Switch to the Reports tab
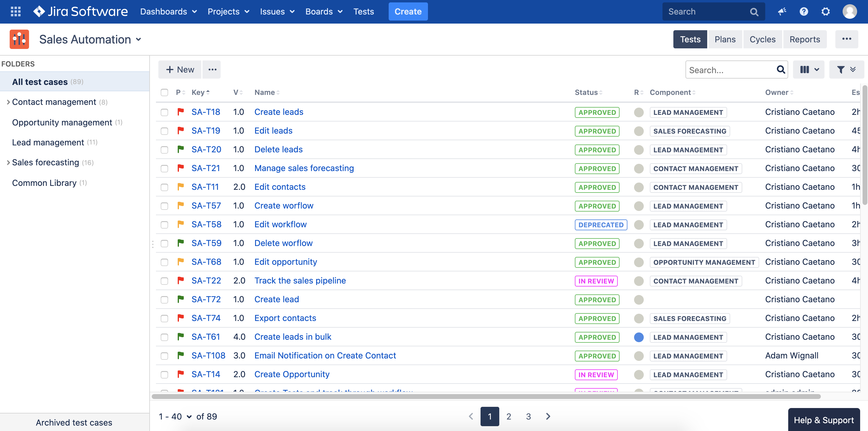 point(805,39)
